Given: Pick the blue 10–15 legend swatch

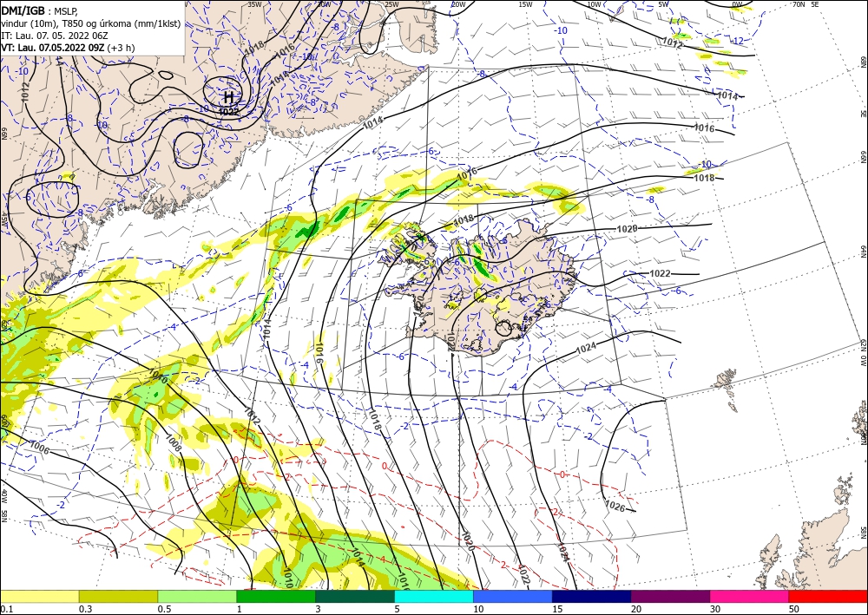Looking at the screenshot, I should [x=513, y=596].
